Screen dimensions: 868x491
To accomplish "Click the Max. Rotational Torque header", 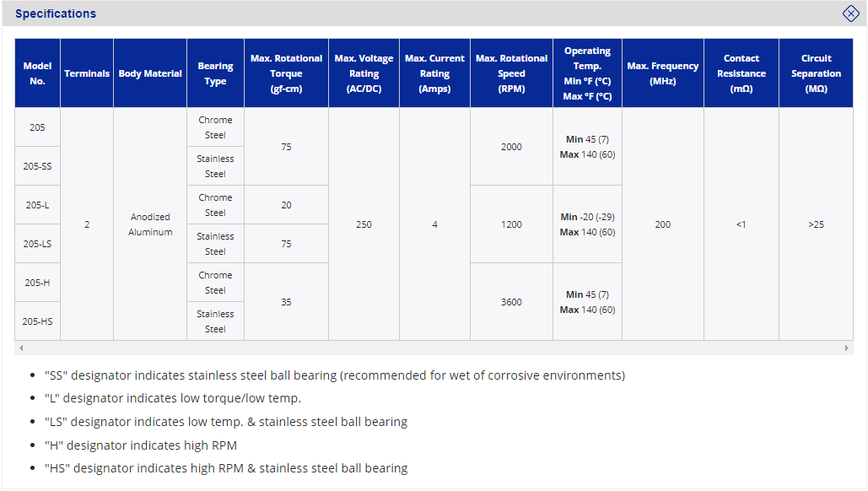I will [286, 73].
